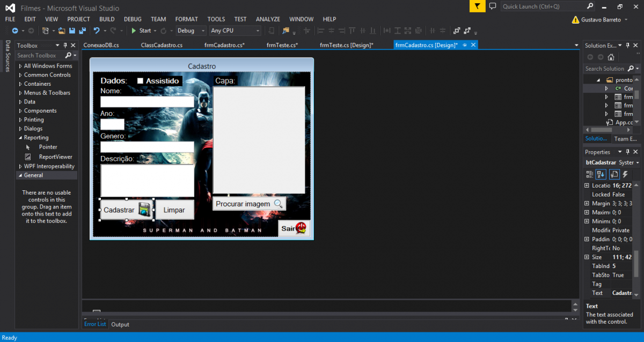This screenshot has height=342, width=644.
Task: Click the New Project toolbar icon
Action: [46, 31]
